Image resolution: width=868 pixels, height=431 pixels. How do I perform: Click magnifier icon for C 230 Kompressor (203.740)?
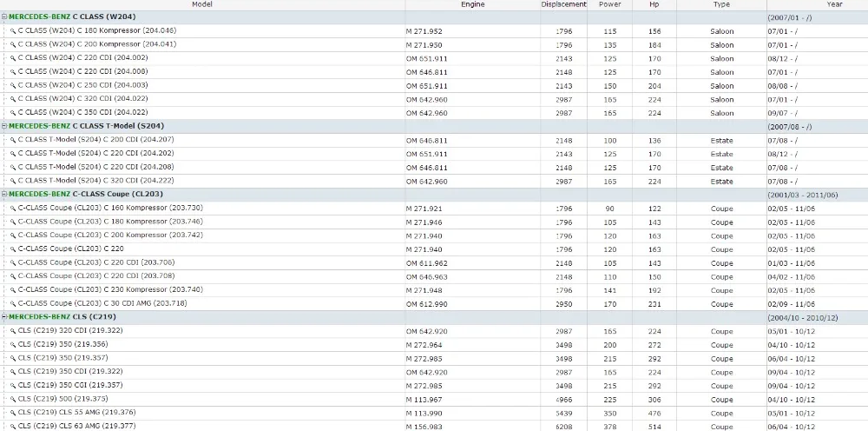13,290
